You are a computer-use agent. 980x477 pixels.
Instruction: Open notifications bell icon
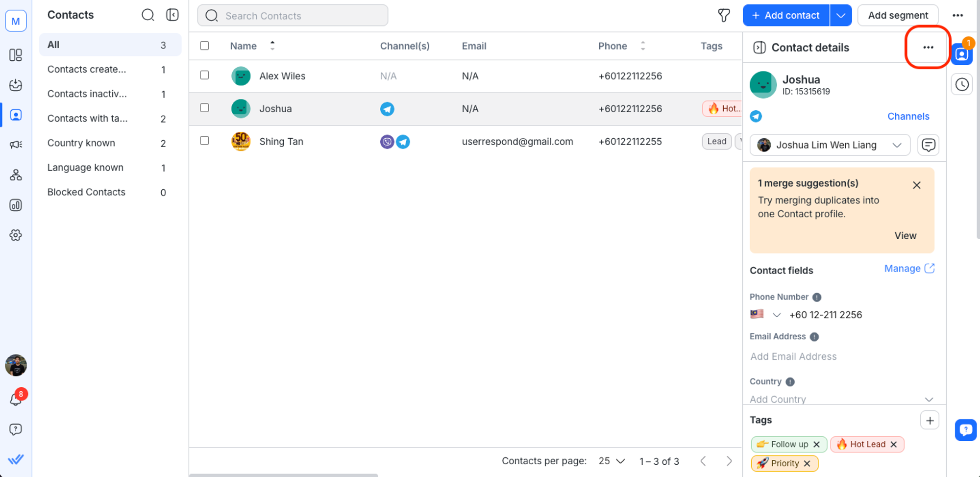[16, 400]
